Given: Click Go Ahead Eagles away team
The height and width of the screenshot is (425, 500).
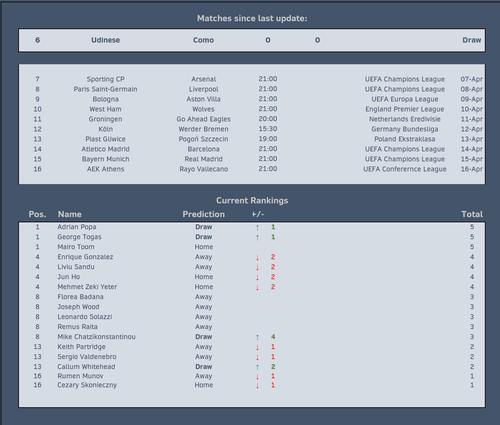Looking at the screenshot, I should [x=203, y=119].
